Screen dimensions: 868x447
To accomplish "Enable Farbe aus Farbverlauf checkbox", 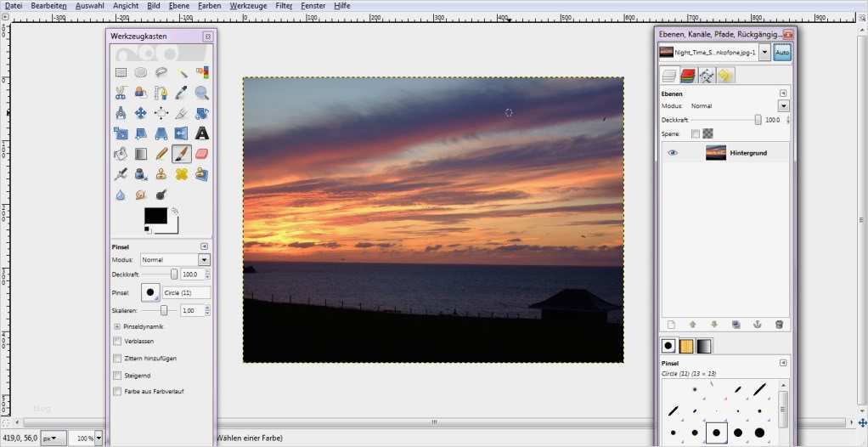I will 117,391.
